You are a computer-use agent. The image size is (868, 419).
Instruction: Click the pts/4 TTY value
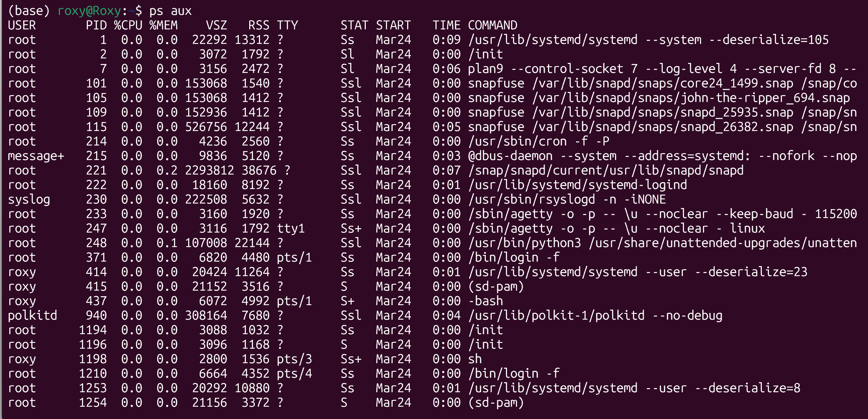pyautogui.click(x=294, y=374)
